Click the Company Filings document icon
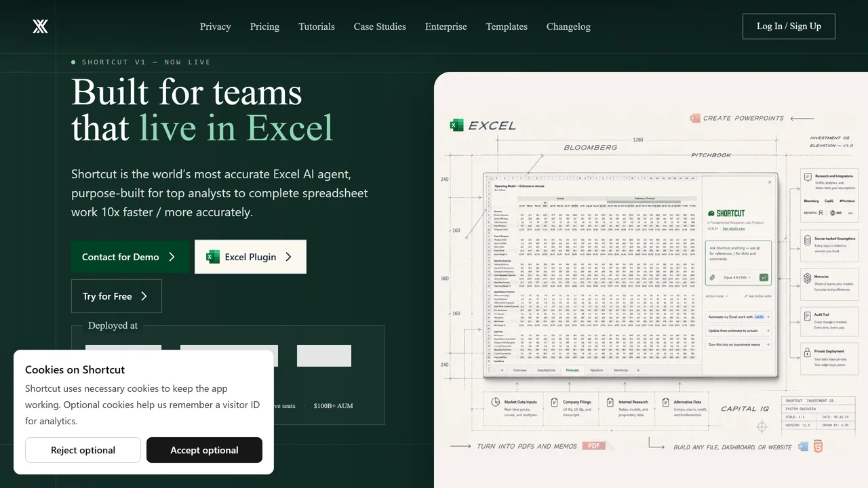Image resolution: width=868 pixels, height=488 pixels. click(x=554, y=403)
